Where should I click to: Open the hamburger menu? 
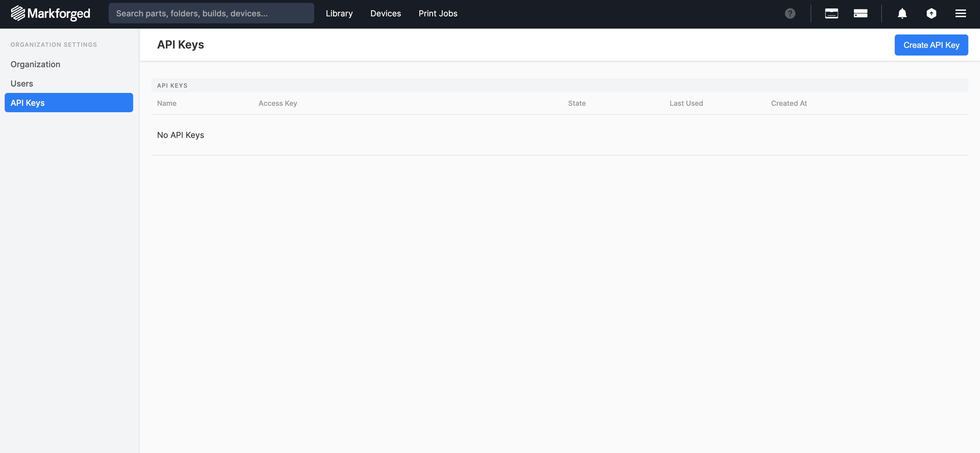[961, 13]
